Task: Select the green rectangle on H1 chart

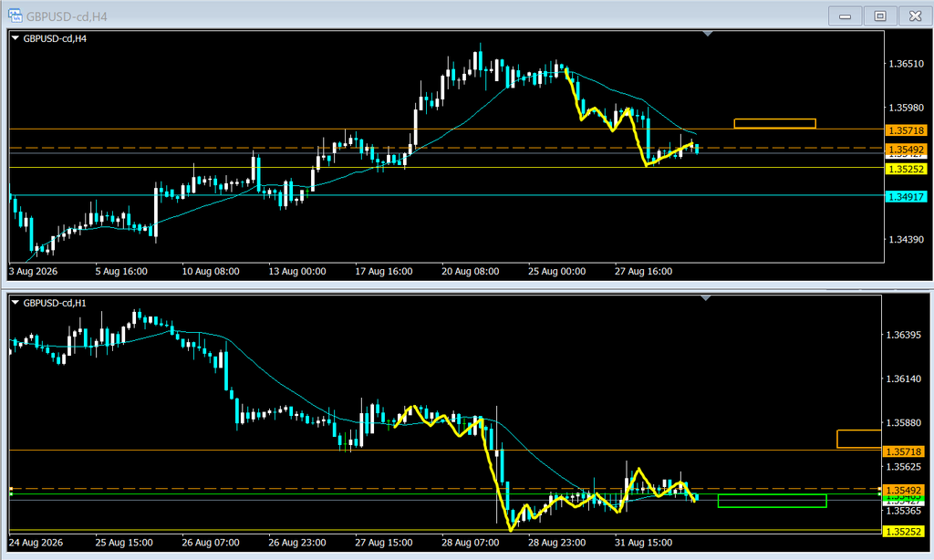Action: [x=772, y=501]
